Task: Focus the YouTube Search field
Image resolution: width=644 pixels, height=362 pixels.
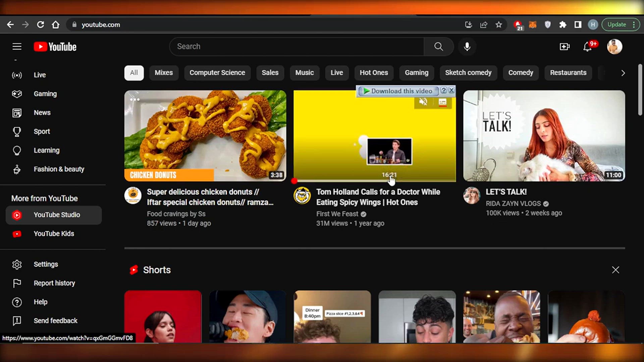Action: click(x=297, y=47)
